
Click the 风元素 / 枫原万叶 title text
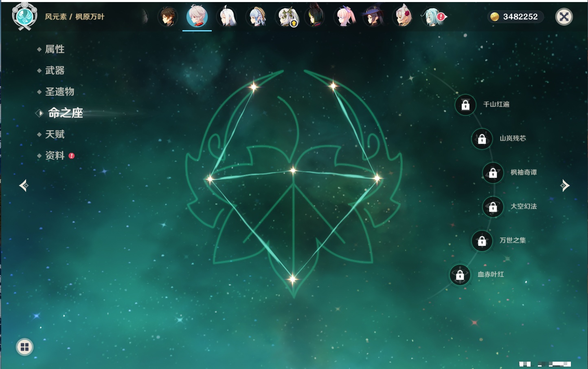coord(75,17)
